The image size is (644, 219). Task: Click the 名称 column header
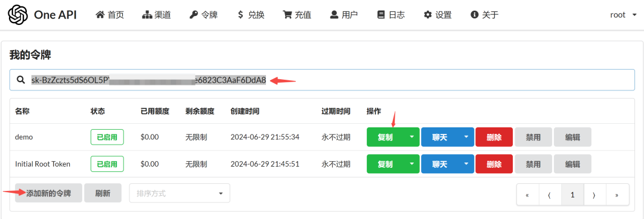pos(22,111)
